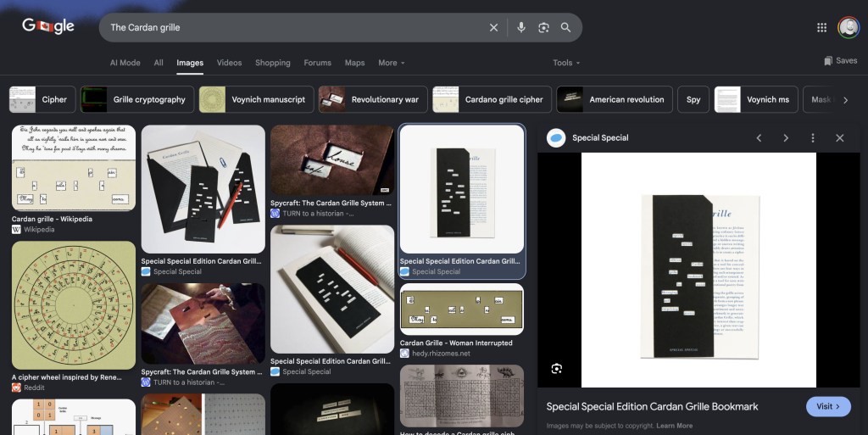Screen dimensions: 868x435
Task: Search inside image with Lens icon
Action: pos(557,369)
